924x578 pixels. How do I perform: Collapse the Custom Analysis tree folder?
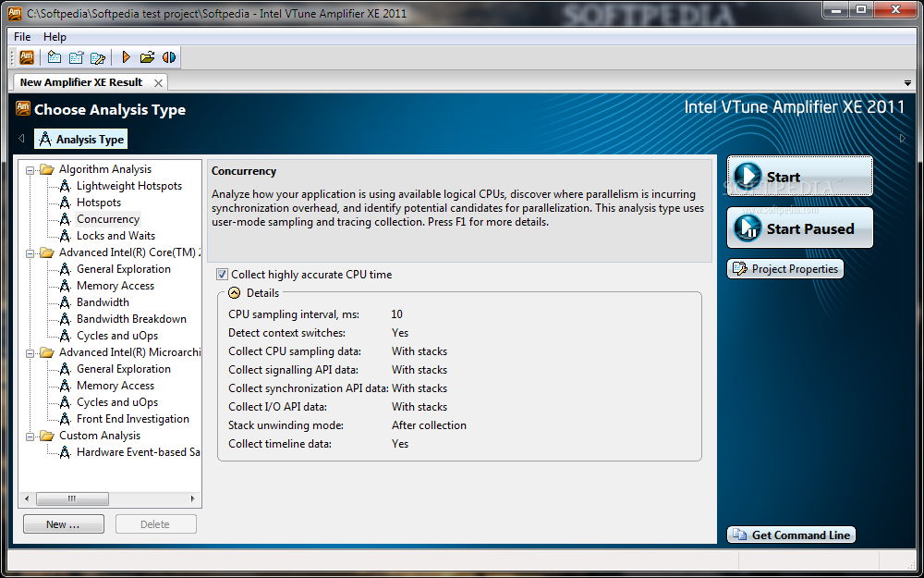tap(30, 437)
